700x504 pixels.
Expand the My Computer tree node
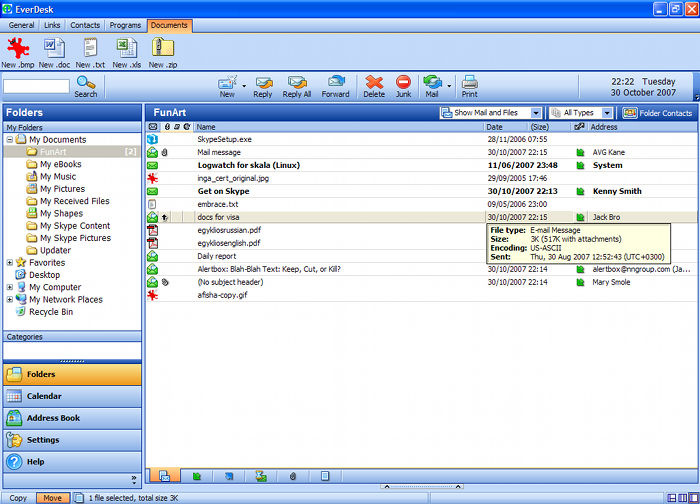point(9,287)
